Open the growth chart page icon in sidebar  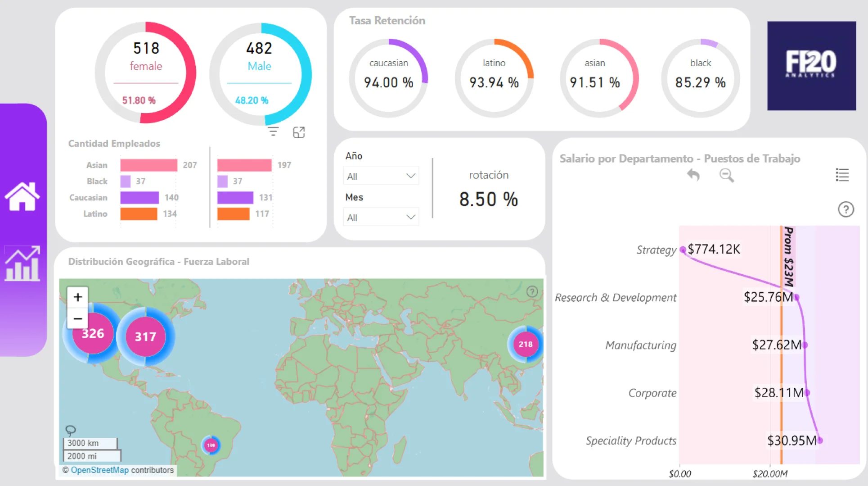point(22,263)
